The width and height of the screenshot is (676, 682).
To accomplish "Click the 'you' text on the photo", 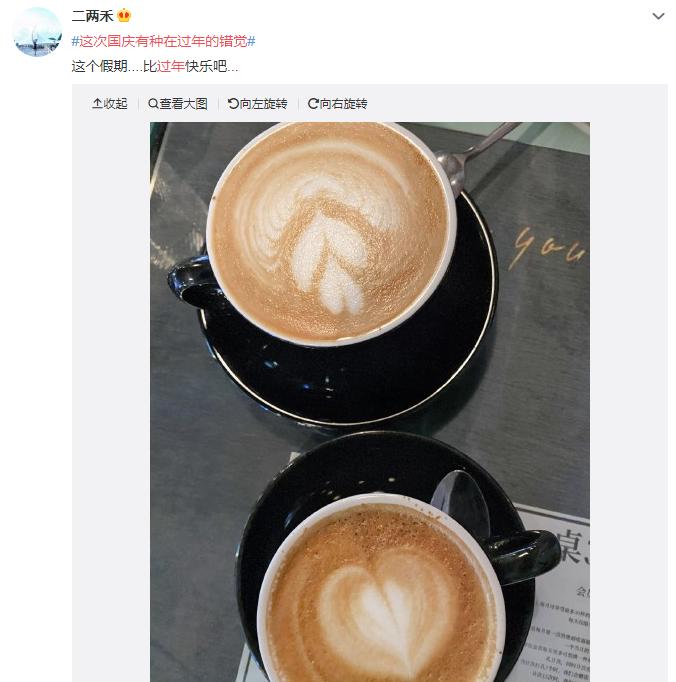I will (x=549, y=247).
